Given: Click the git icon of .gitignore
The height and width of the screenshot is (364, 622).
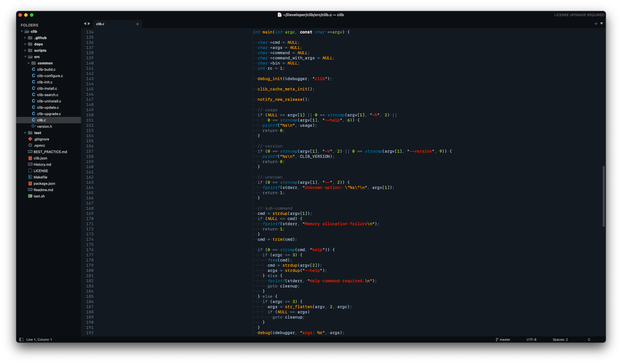Looking at the screenshot, I should click(x=30, y=139).
